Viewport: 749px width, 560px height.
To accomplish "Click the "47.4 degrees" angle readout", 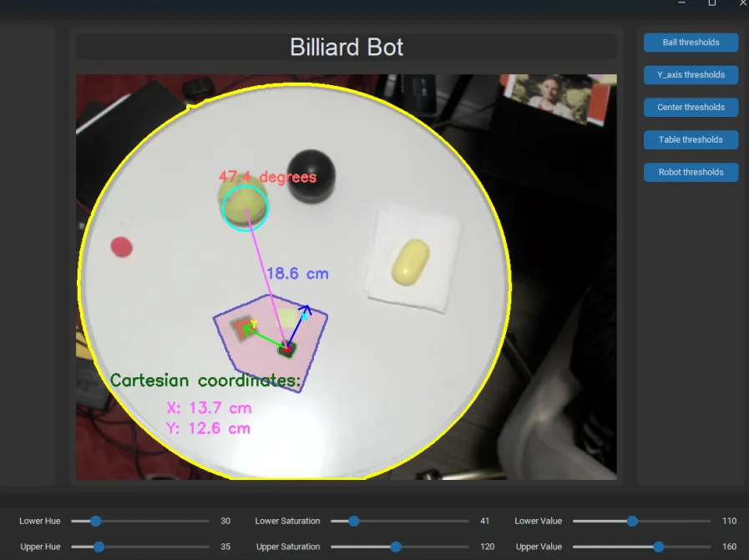I will 267,177.
